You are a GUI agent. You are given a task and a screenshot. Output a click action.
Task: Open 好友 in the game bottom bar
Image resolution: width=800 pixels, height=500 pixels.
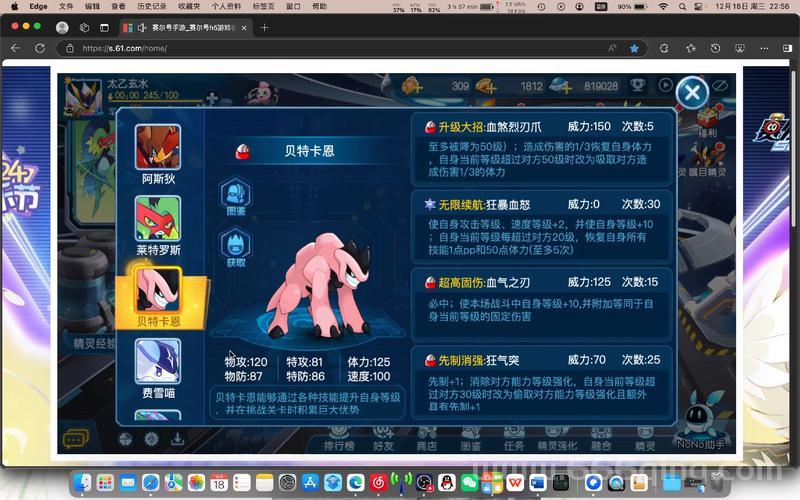(383, 440)
